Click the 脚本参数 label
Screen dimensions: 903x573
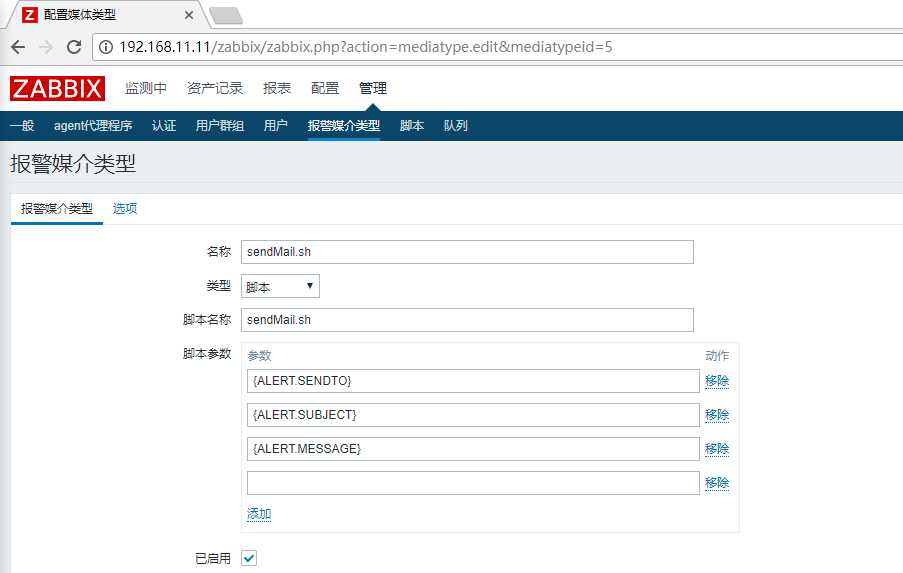coord(207,354)
